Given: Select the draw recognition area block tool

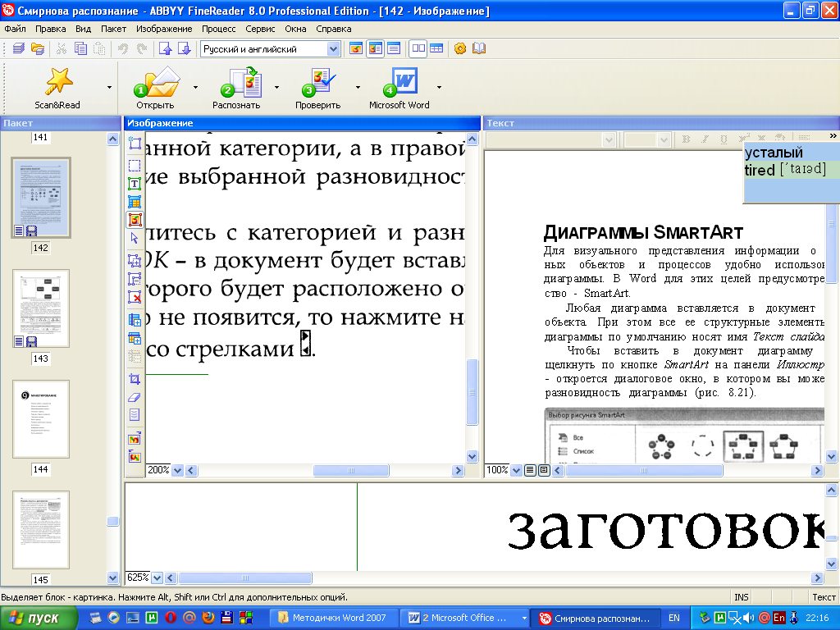Looking at the screenshot, I should (135, 143).
